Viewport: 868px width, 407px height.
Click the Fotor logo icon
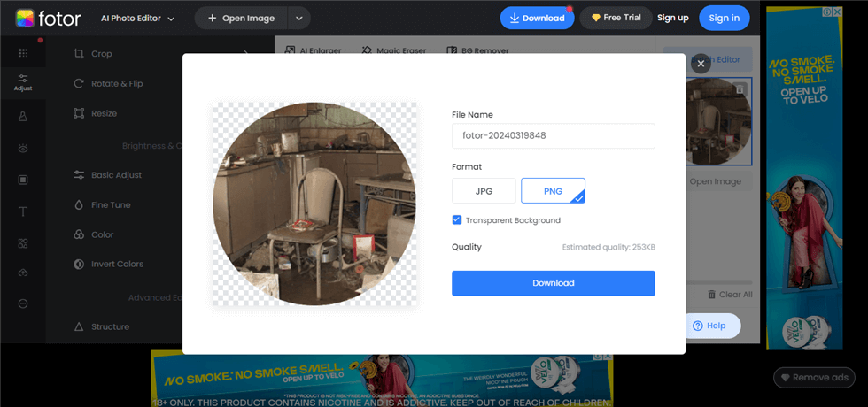(25, 19)
